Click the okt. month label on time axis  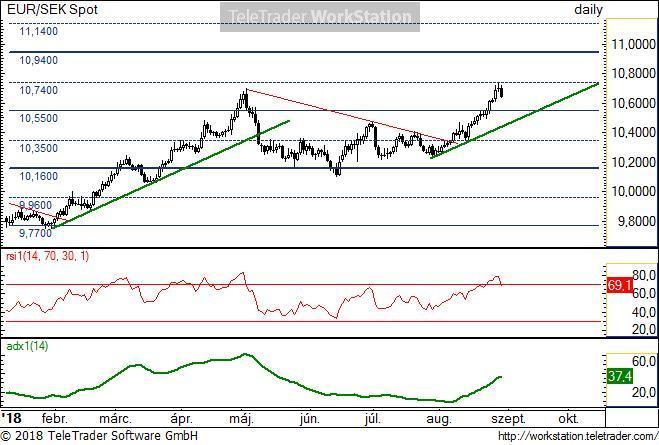point(569,419)
